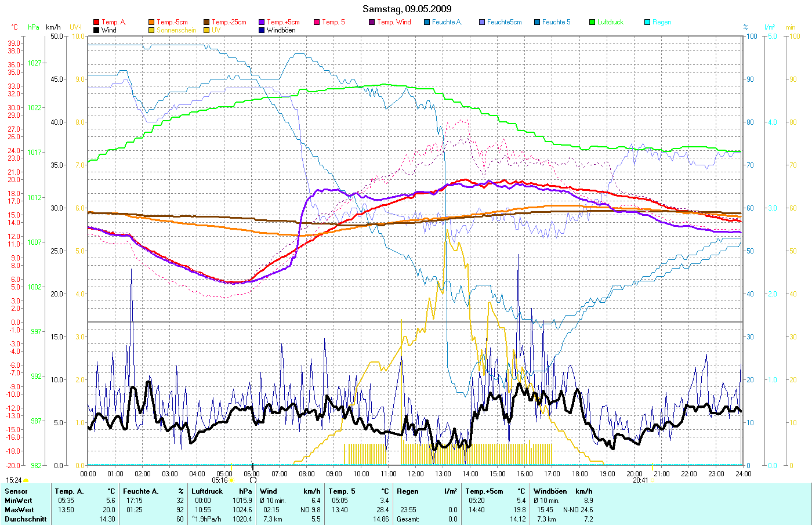
Task: Click the Sonnenschein legend label
Action: (176, 30)
